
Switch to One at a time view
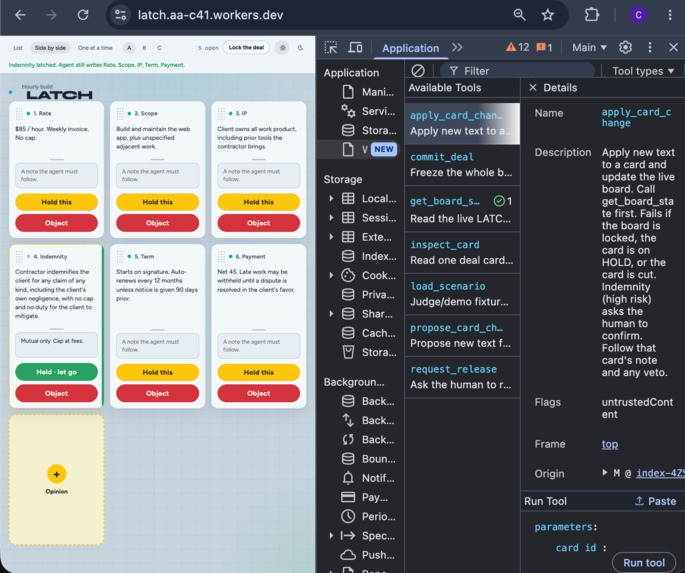(x=95, y=48)
